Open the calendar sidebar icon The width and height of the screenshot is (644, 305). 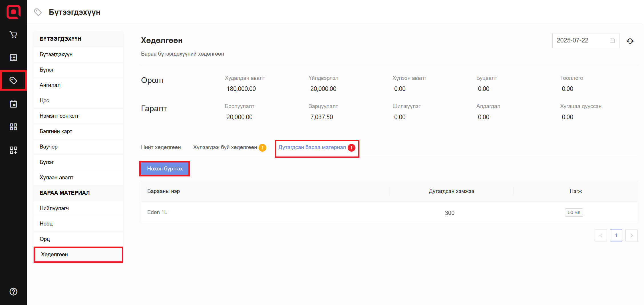click(x=13, y=104)
